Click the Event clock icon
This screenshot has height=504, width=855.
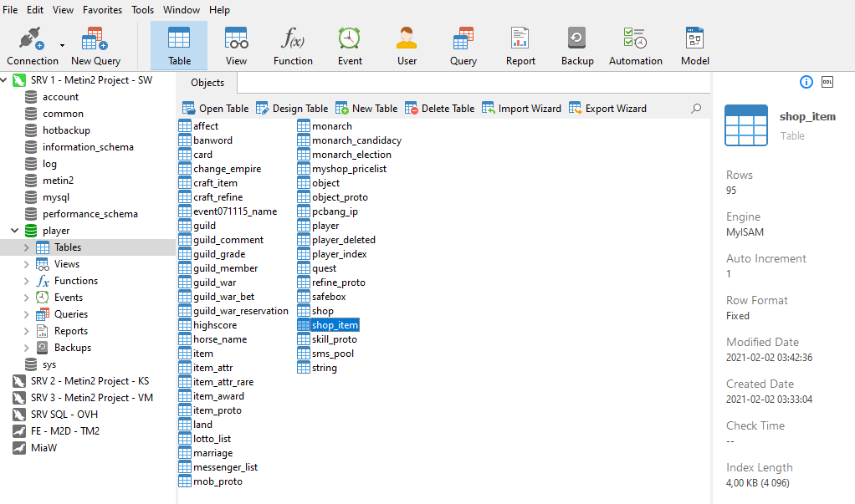pyautogui.click(x=350, y=39)
